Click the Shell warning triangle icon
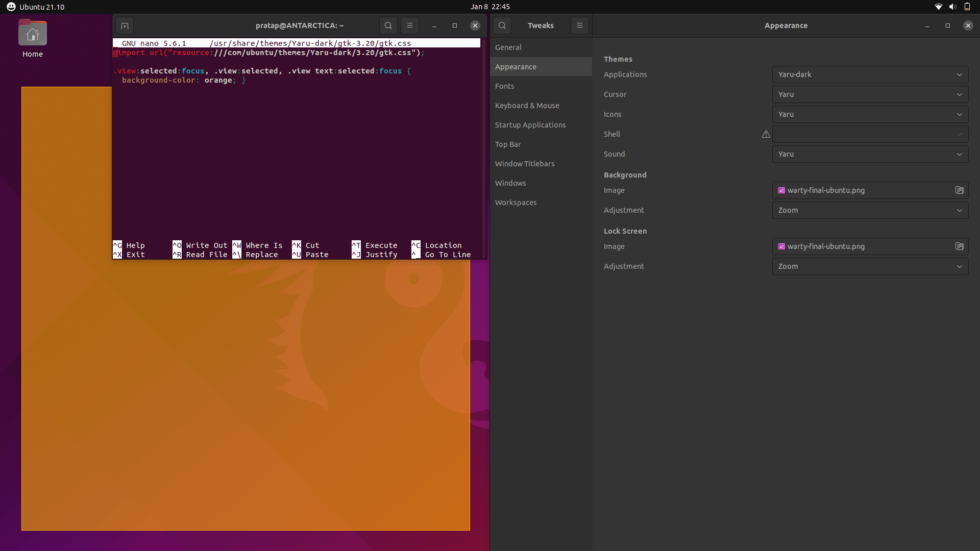This screenshot has width=980, height=551. [x=766, y=134]
